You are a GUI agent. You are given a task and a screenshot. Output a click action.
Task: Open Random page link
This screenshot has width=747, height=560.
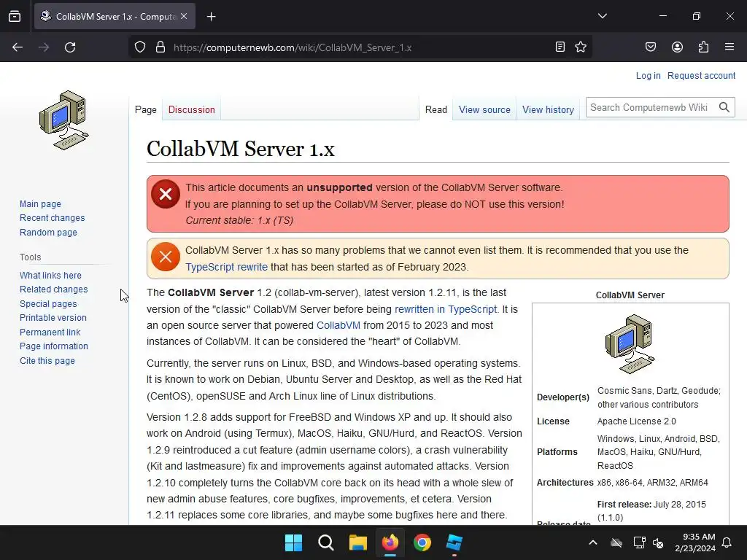pos(48,233)
